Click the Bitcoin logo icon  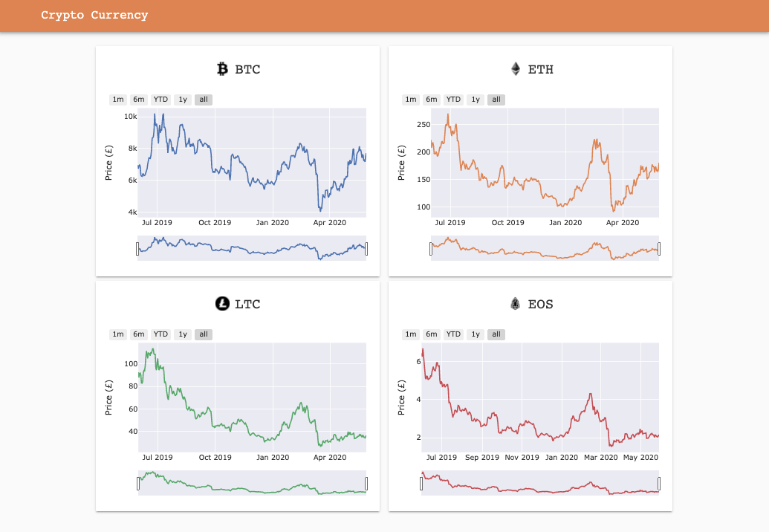click(x=222, y=69)
